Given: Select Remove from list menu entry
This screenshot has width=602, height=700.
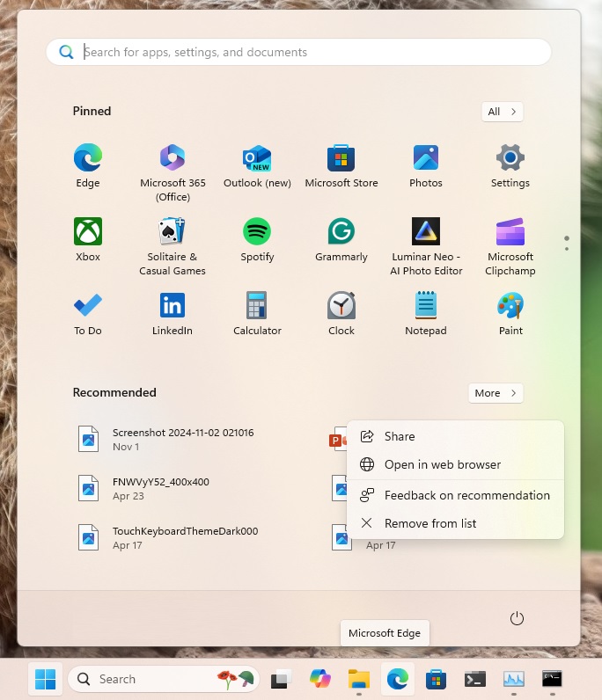Looking at the screenshot, I should point(429,523).
